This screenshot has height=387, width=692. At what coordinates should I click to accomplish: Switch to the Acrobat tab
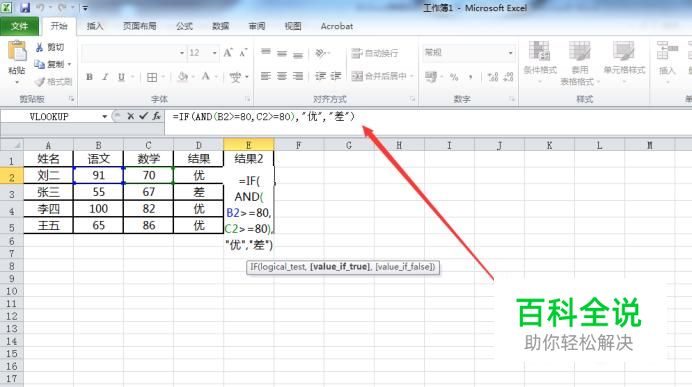(x=337, y=26)
